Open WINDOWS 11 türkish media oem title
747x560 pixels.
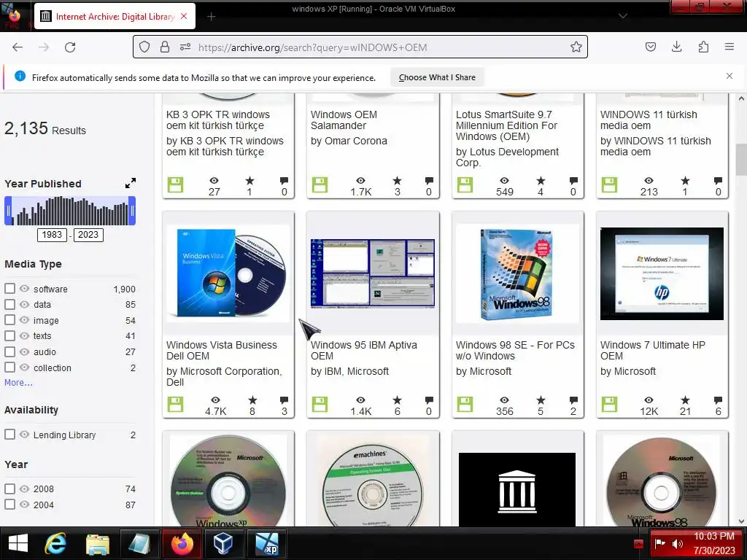point(649,120)
